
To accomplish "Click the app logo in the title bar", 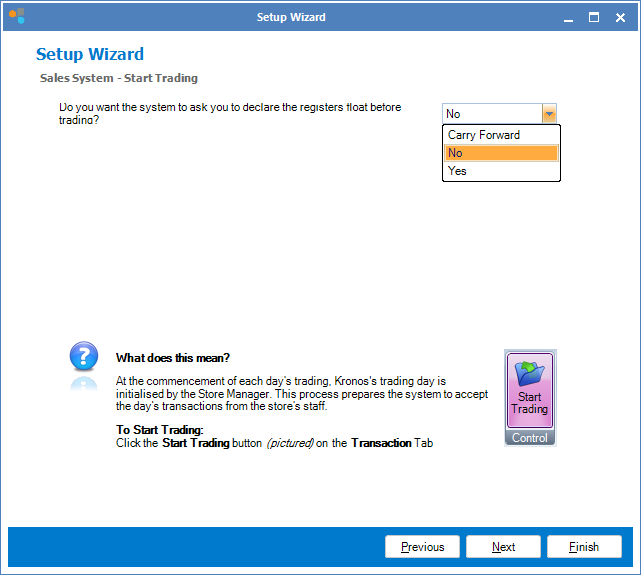I will (x=16, y=17).
